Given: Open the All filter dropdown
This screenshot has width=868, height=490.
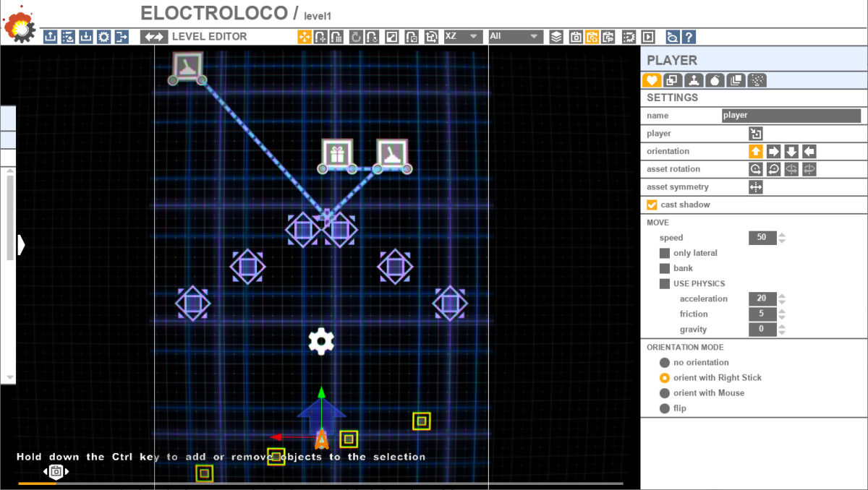Looking at the screenshot, I should tap(515, 37).
